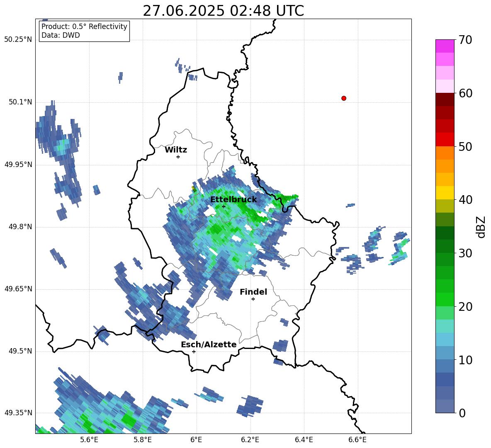Click the 5.8°E longitude label

click(x=143, y=440)
